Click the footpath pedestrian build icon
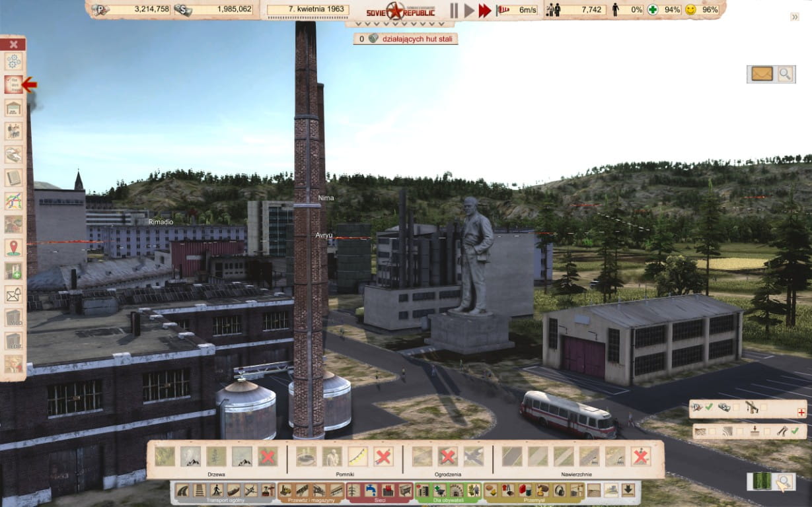 [216, 490]
